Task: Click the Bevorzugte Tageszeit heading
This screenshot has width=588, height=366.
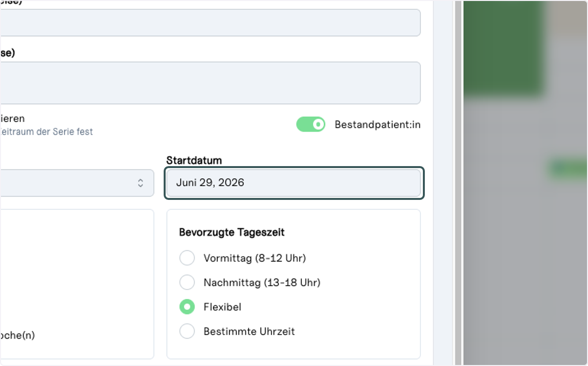Action: point(232,232)
